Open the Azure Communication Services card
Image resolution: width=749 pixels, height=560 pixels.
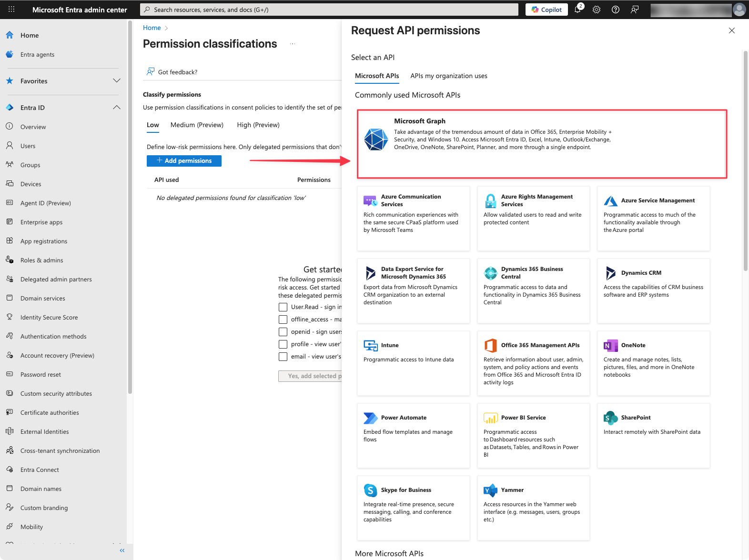pyautogui.click(x=414, y=219)
